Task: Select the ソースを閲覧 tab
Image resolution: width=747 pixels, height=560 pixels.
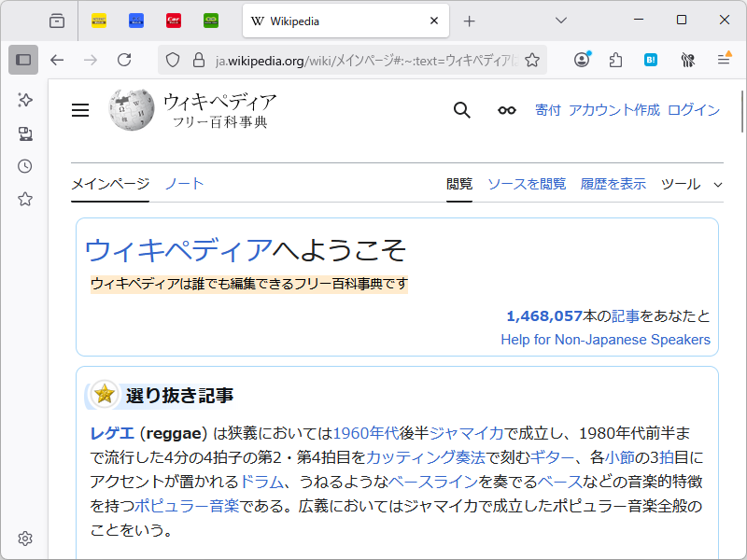Action: click(518, 184)
